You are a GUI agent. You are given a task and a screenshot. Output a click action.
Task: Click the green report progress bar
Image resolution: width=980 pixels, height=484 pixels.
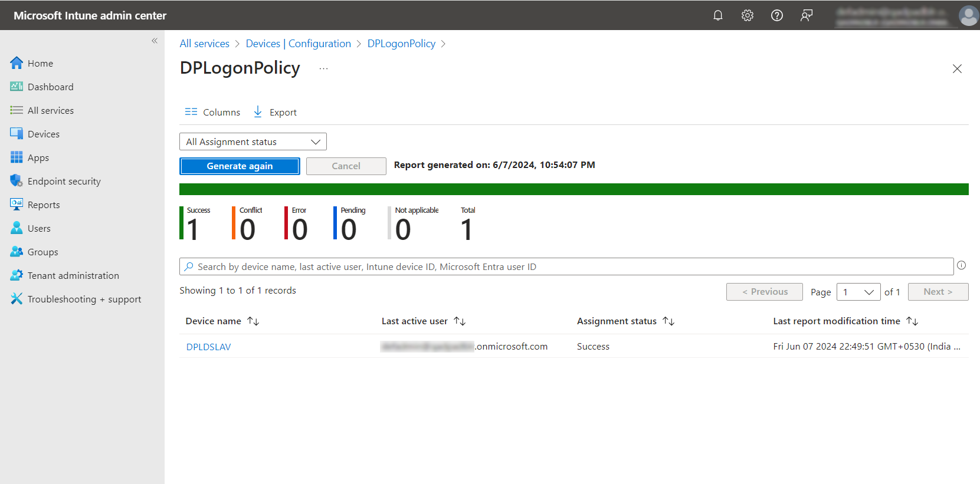tap(573, 189)
